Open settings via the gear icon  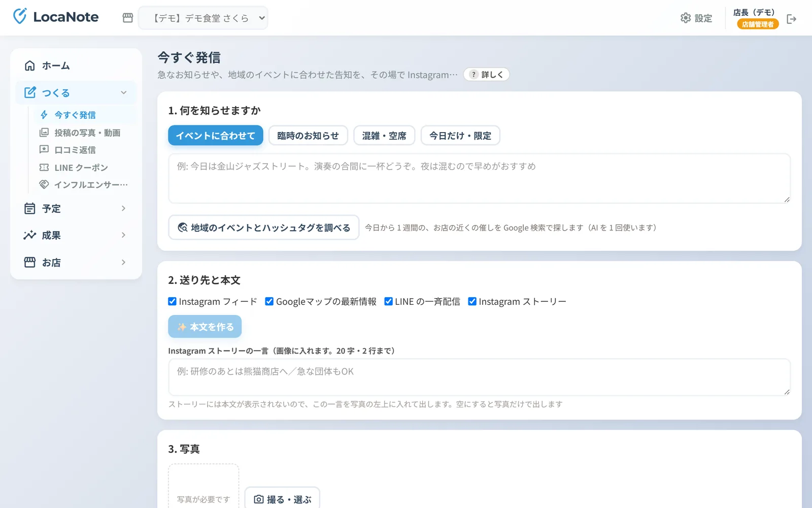point(686,18)
